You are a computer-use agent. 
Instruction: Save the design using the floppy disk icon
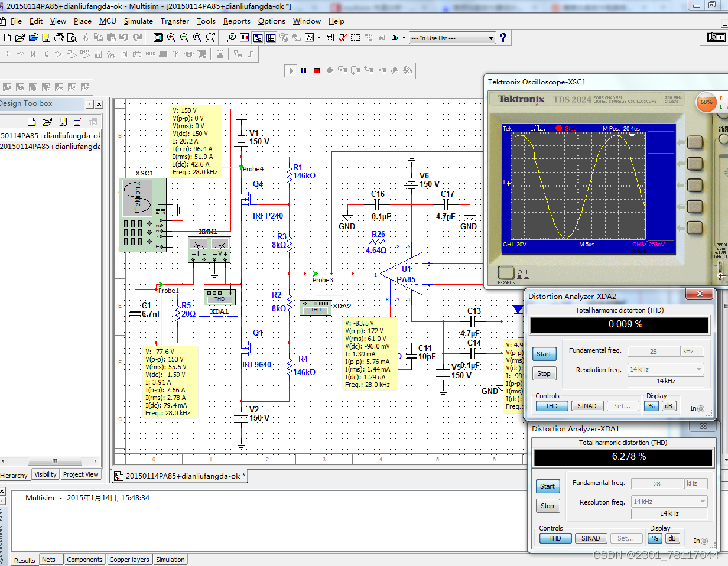[45, 37]
